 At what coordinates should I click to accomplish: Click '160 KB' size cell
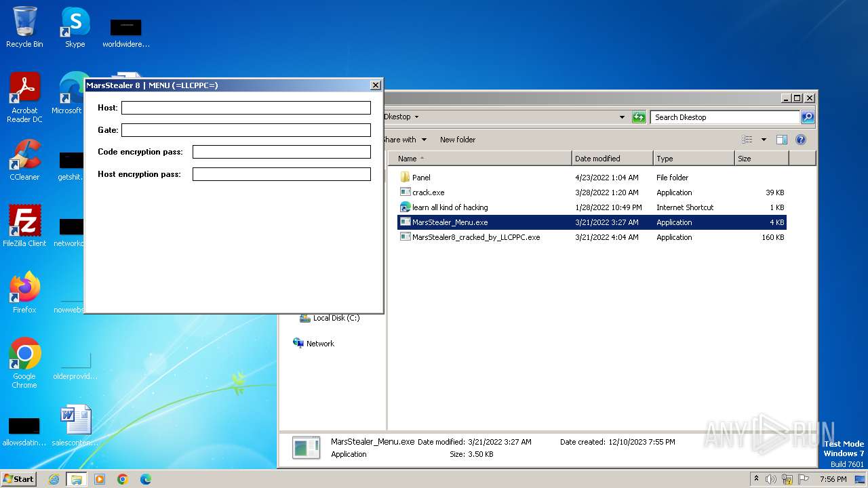pyautogui.click(x=772, y=237)
